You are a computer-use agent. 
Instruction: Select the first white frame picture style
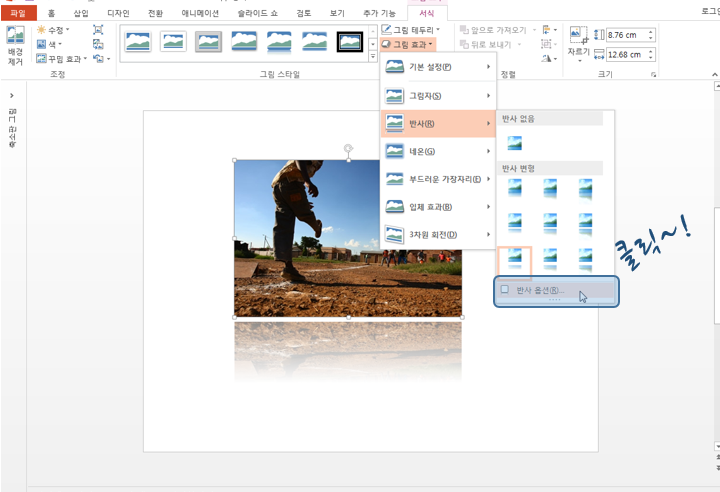coord(173,41)
